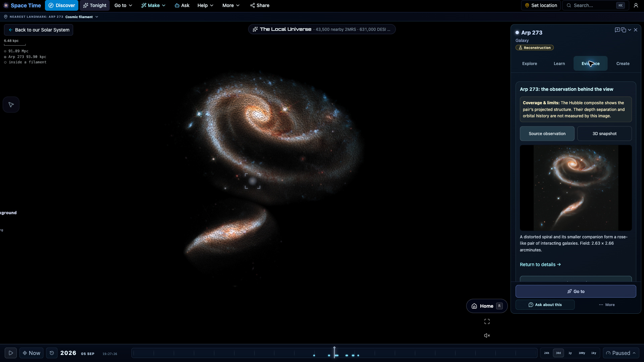Expand the Go to menu
The width and height of the screenshot is (644, 362).
[123, 5]
